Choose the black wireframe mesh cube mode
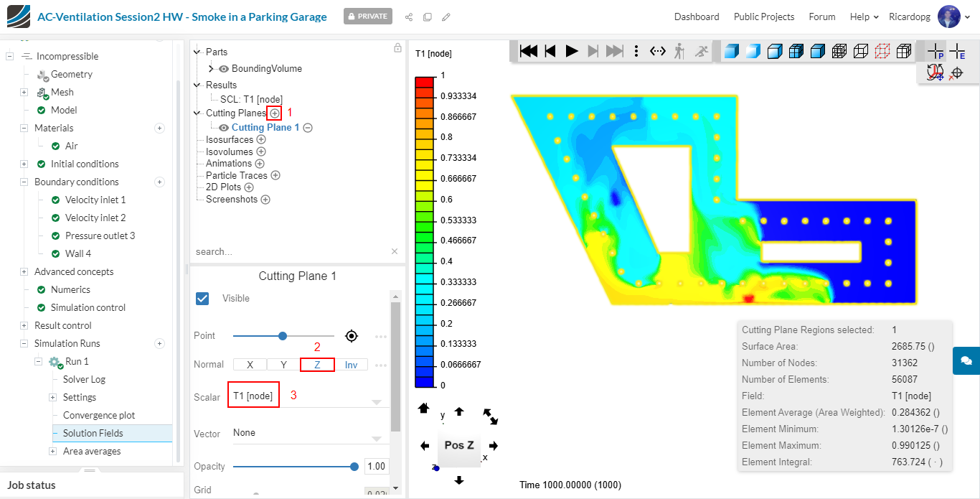The image size is (980, 499). coord(839,51)
